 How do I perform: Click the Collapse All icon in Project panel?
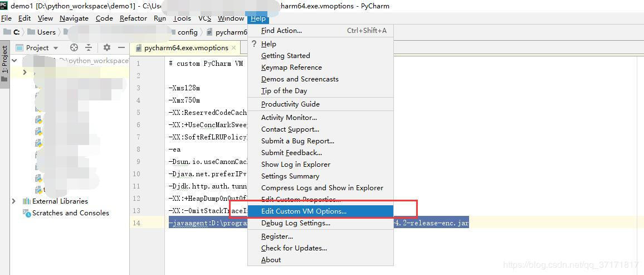coord(89,47)
